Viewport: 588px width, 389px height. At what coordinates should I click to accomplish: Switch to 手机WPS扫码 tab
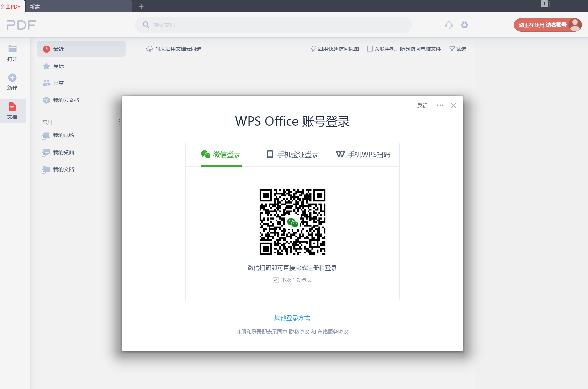pyautogui.click(x=363, y=155)
